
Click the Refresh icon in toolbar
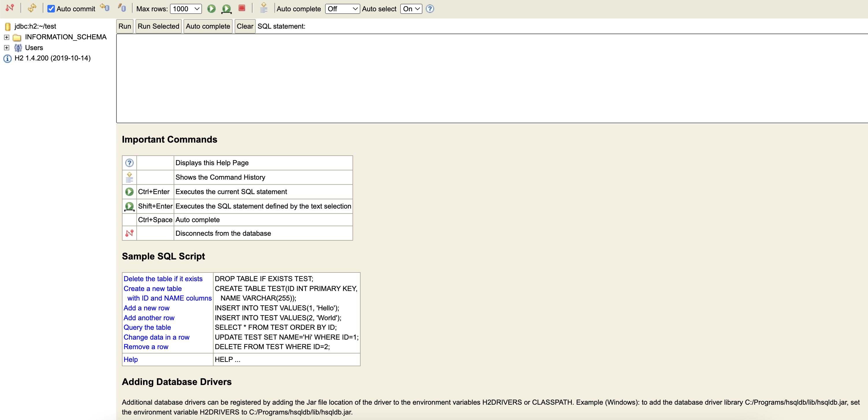point(32,8)
